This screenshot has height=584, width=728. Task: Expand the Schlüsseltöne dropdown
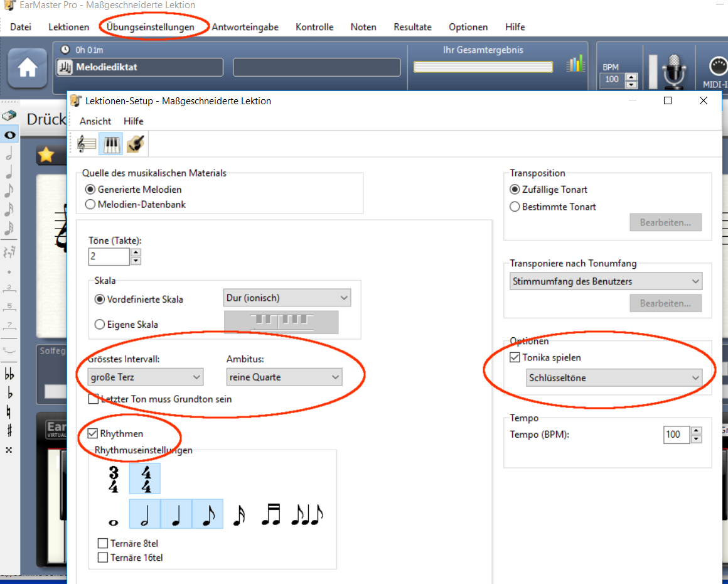[614, 378]
